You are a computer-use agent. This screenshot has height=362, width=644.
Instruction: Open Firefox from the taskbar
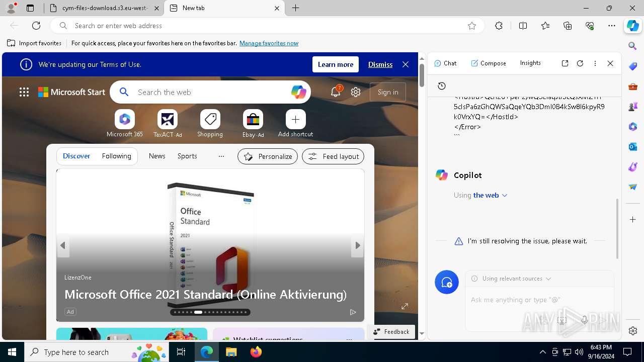tap(256, 352)
